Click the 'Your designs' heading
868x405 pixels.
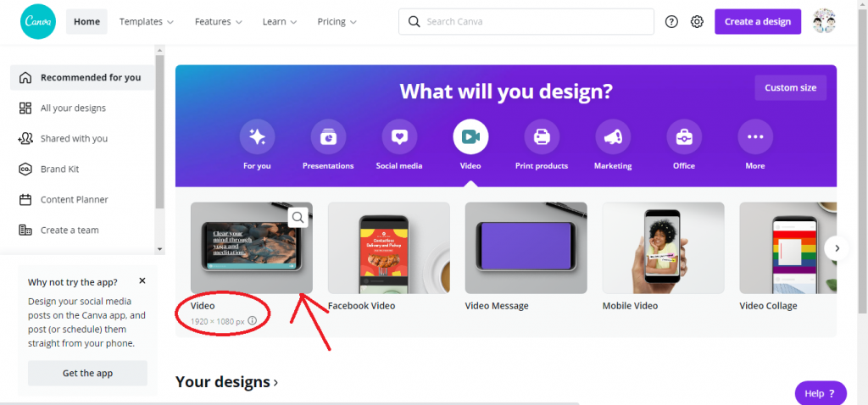point(223,382)
